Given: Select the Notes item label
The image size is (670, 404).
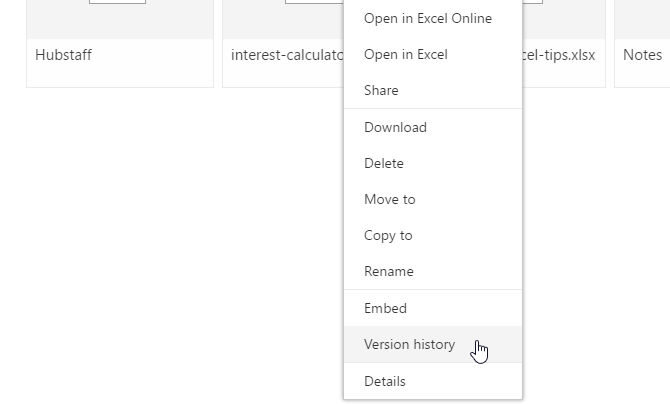Looking at the screenshot, I should [642, 55].
